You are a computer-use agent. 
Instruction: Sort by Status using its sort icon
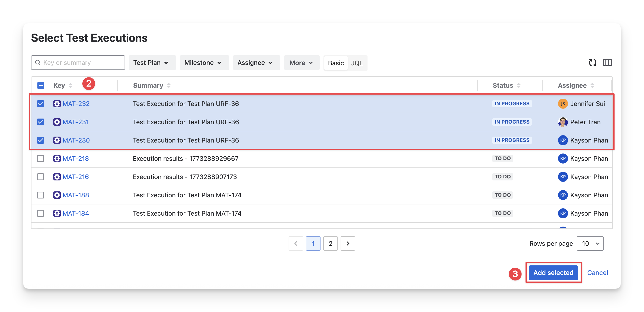(x=519, y=86)
